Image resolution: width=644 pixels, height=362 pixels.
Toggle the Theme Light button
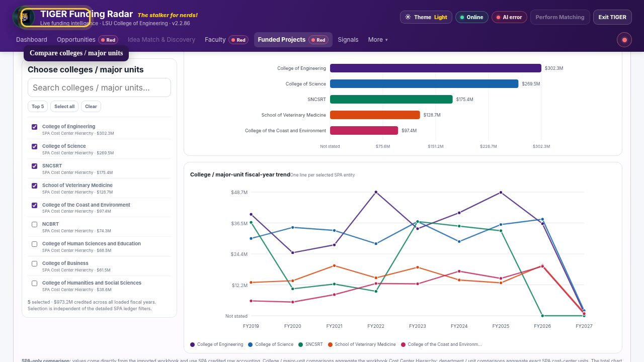coord(426,17)
